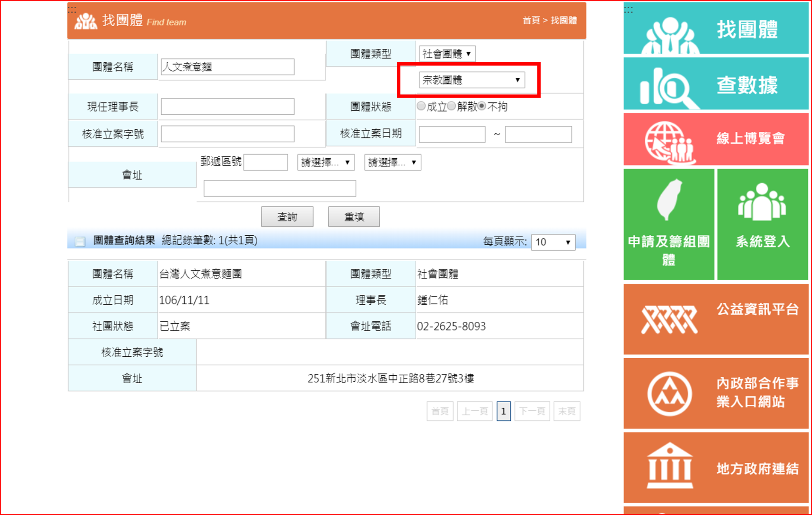Open 系統登入 sidebar tile
Image resolution: width=812 pixels, height=515 pixels.
click(763, 224)
